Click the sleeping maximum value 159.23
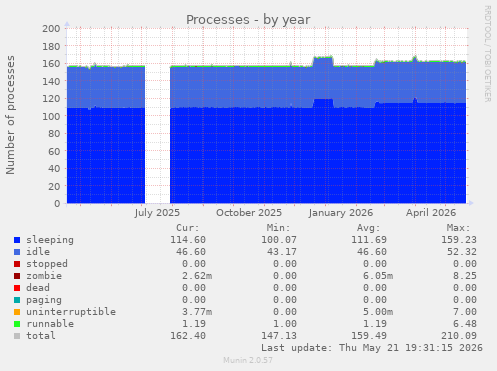497x371 pixels. [459, 240]
